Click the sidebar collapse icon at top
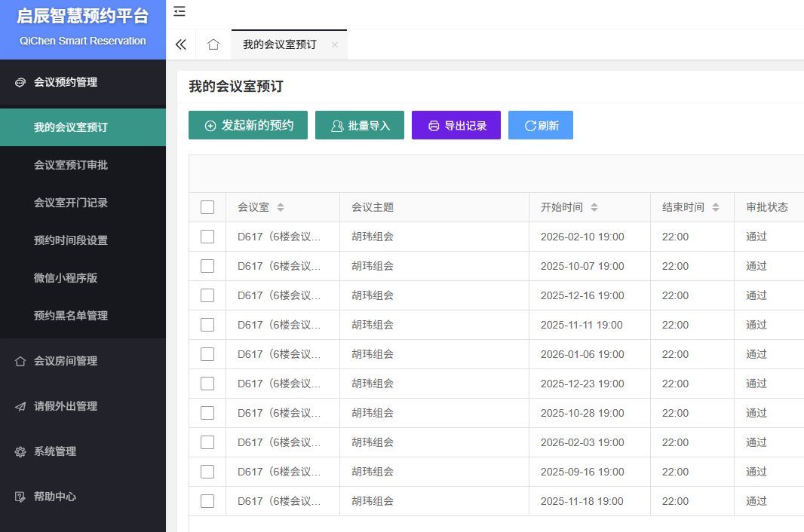804x532 pixels. coord(180,11)
